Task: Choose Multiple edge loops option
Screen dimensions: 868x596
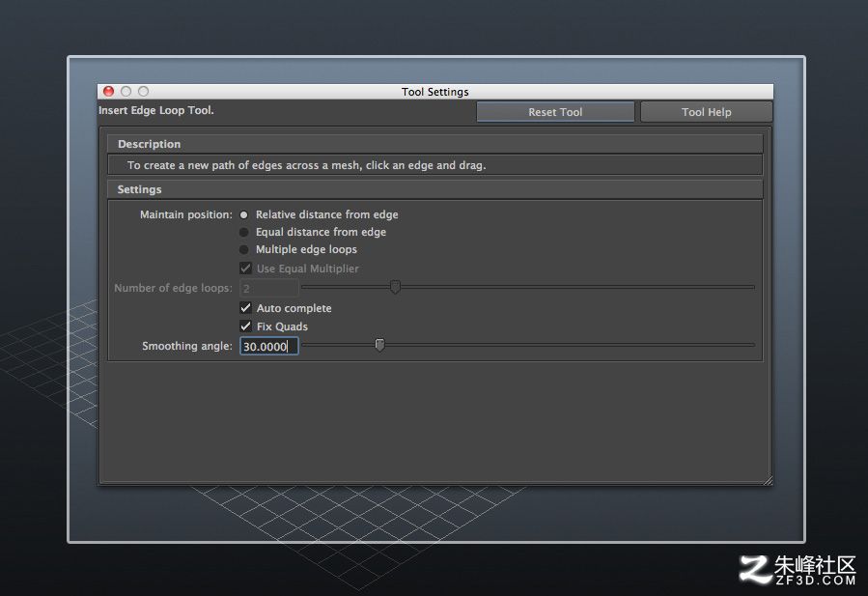Action: coord(243,249)
